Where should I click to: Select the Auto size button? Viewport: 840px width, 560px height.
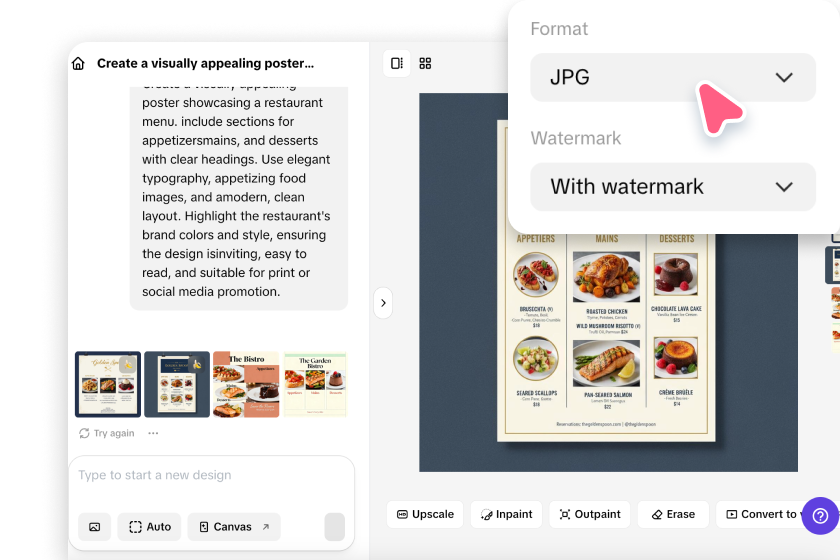tap(149, 527)
